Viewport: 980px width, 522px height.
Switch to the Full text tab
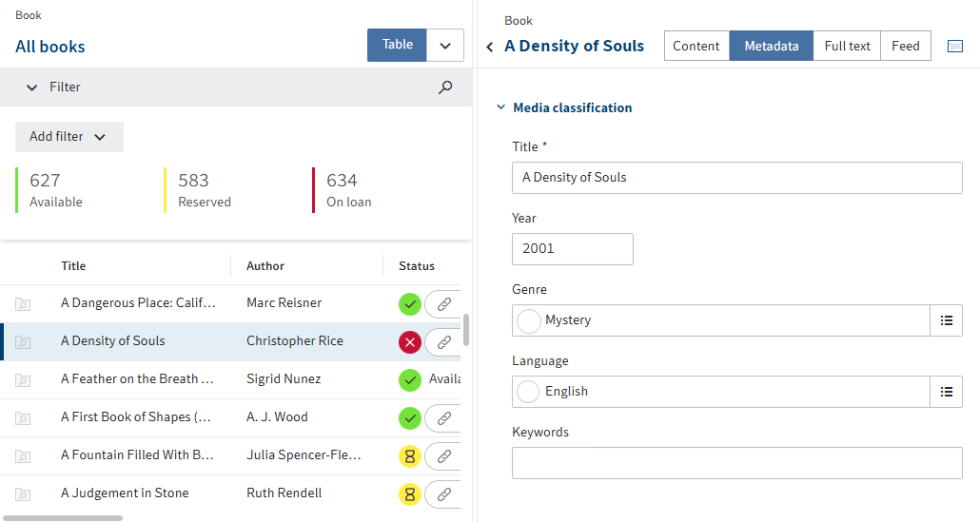coord(847,46)
